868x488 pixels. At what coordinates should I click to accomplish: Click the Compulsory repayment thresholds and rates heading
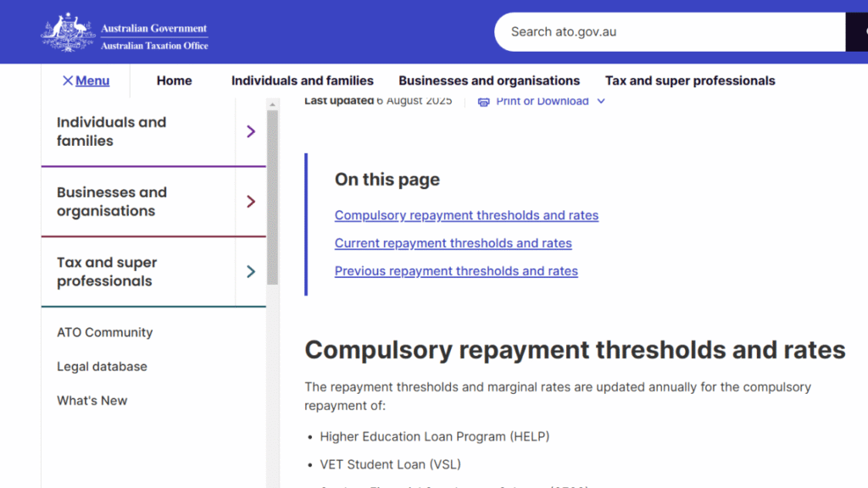click(x=576, y=350)
